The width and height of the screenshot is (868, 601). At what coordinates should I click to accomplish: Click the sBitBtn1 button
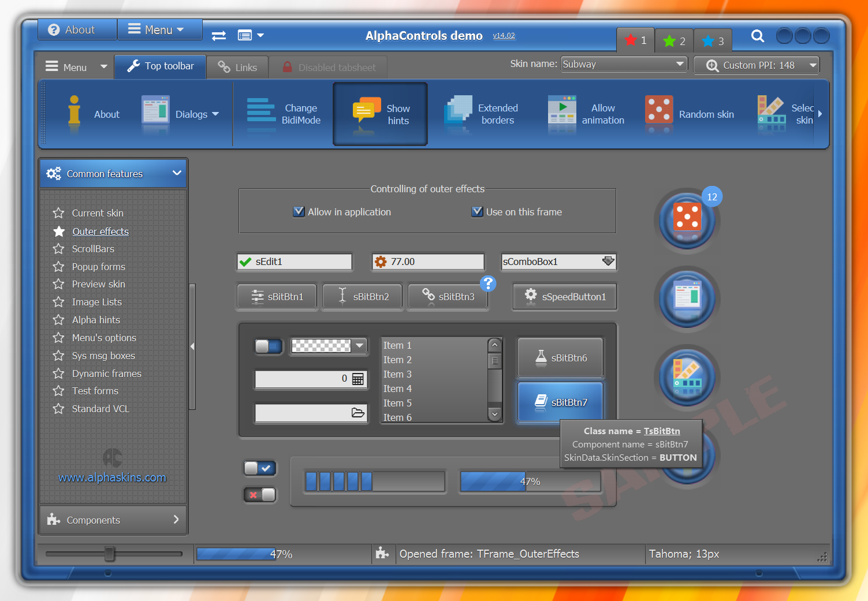point(277,297)
